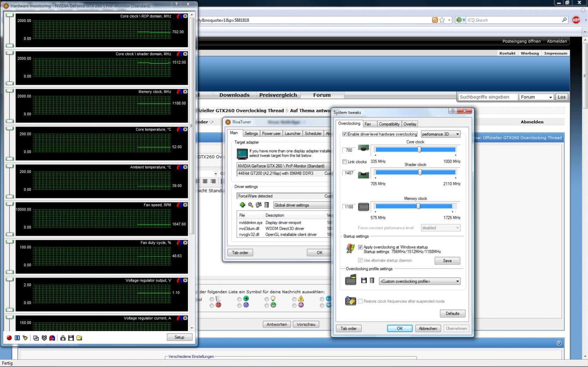This screenshot has height=367, width=588.
Task: Click the Suchbegriffe eingeben search field
Action: pos(487,97)
